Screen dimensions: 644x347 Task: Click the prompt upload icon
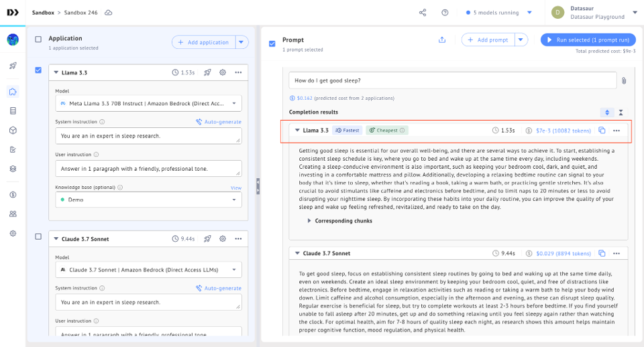pyautogui.click(x=442, y=40)
